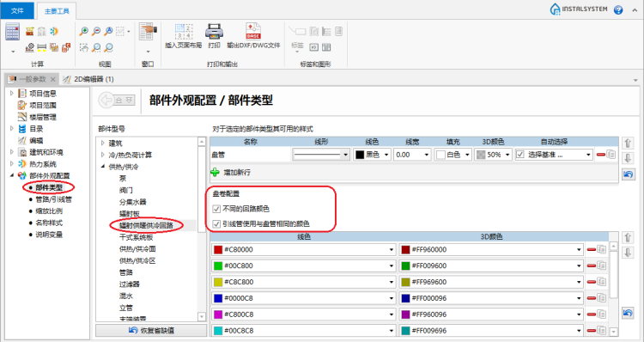Screen dimensions: 644x342
Task: Remove the #C80000 color row with red minus
Action: pos(591,249)
